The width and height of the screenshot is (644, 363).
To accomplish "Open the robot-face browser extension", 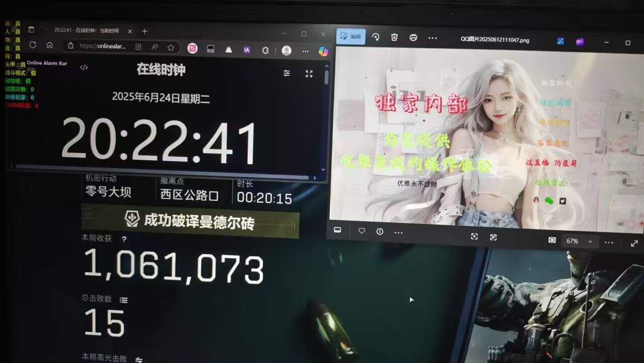I will click(x=211, y=49).
